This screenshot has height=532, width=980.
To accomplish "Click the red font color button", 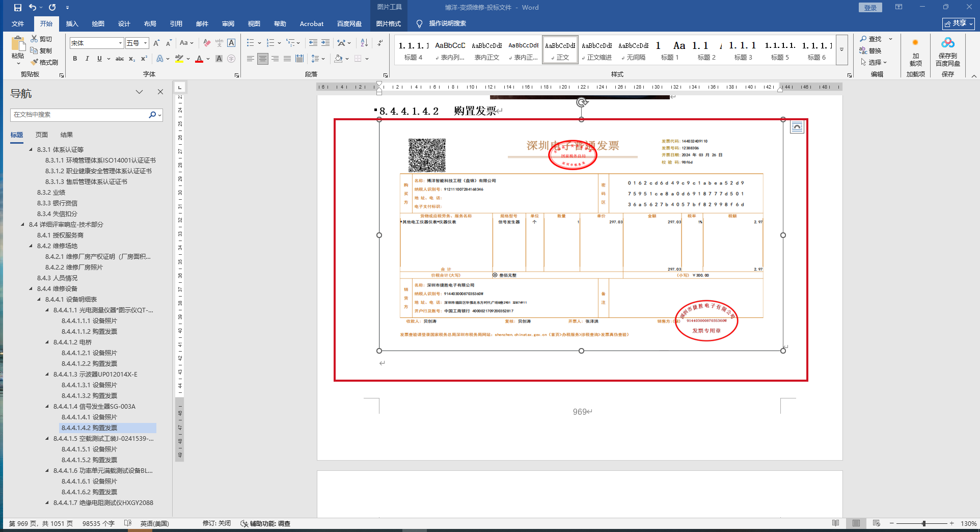I will click(x=199, y=59).
